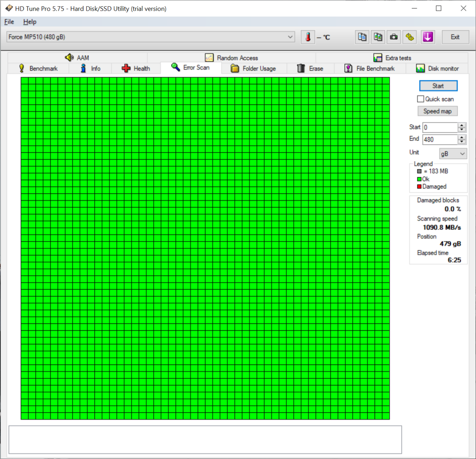
Task: Open the AAM tab
Action: pos(77,58)
